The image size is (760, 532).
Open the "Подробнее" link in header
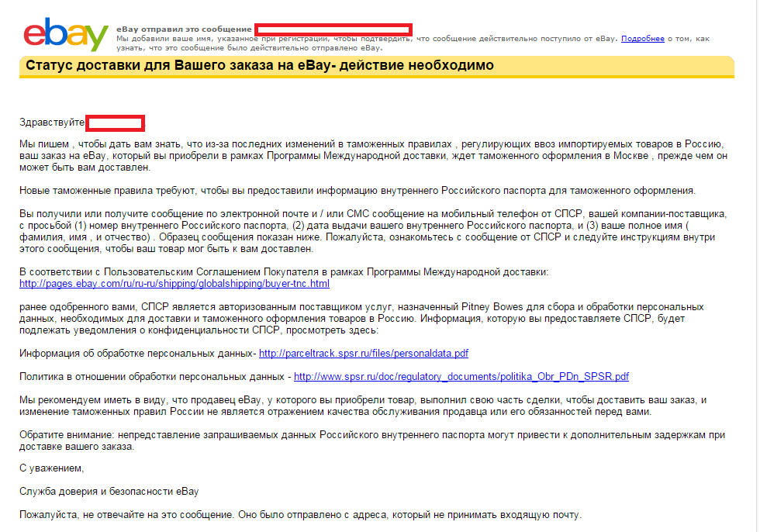pos(642,38)
